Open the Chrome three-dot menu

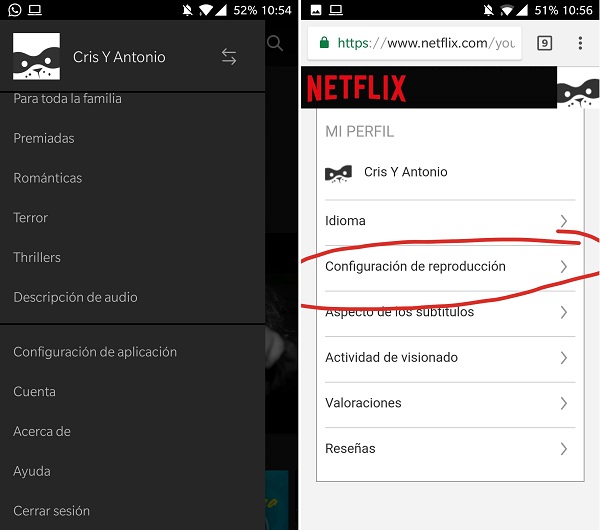pos(580,43)
